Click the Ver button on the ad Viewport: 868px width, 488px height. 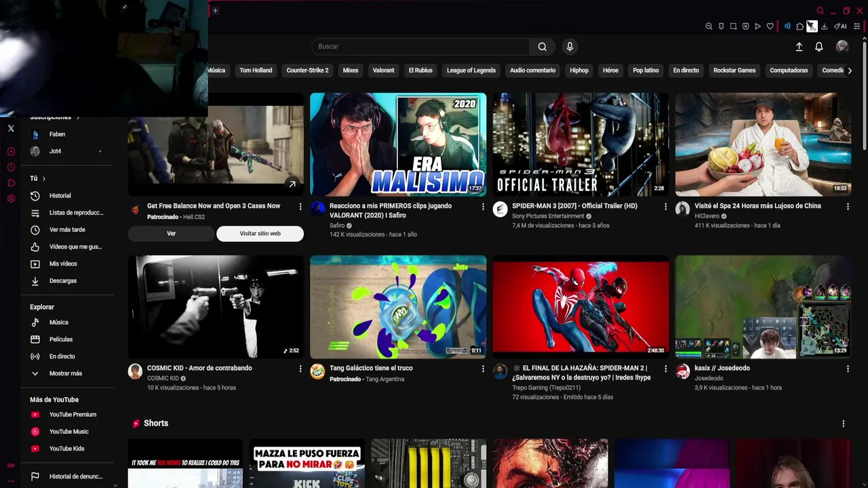click(x=171, y=234)
